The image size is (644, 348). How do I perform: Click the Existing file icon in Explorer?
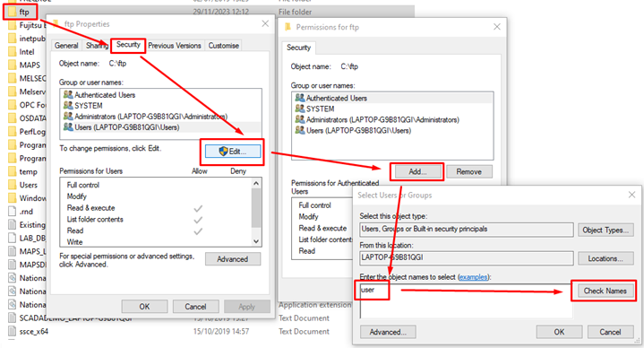coord(13,224)
